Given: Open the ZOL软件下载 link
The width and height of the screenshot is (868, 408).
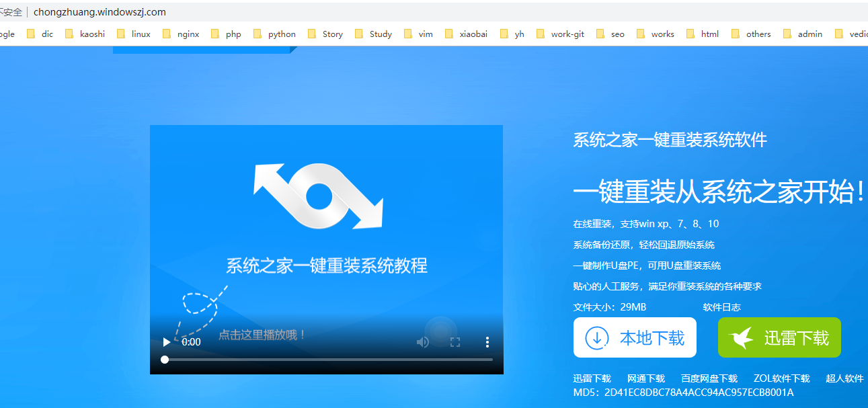Looking at the screenshot, I should click(x=782, y=378).
